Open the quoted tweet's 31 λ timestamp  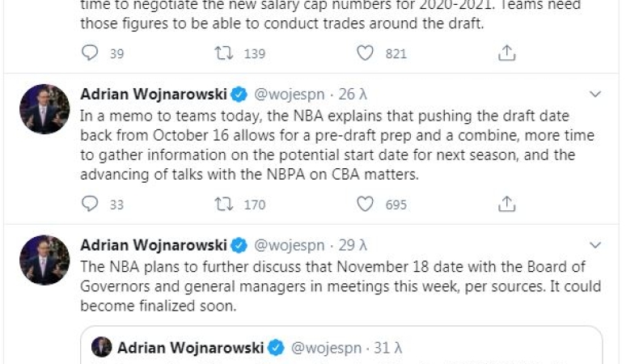pos(388,348)
